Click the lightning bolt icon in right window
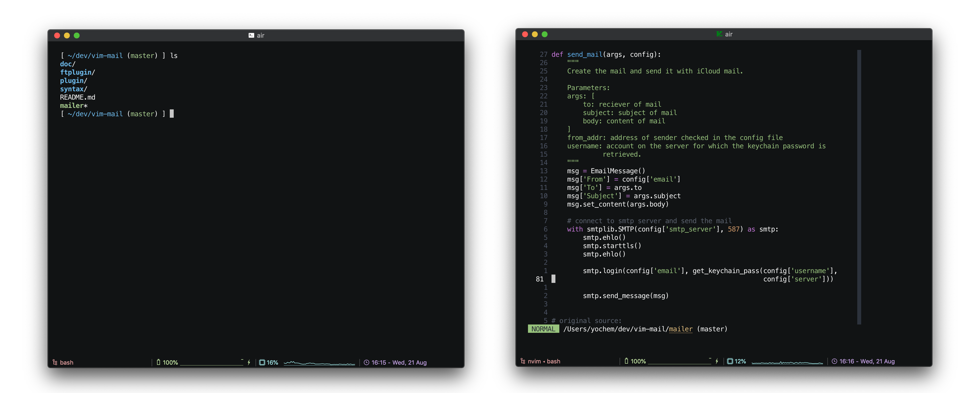Viewport: 980px width, 393px height. pos(717,361)
